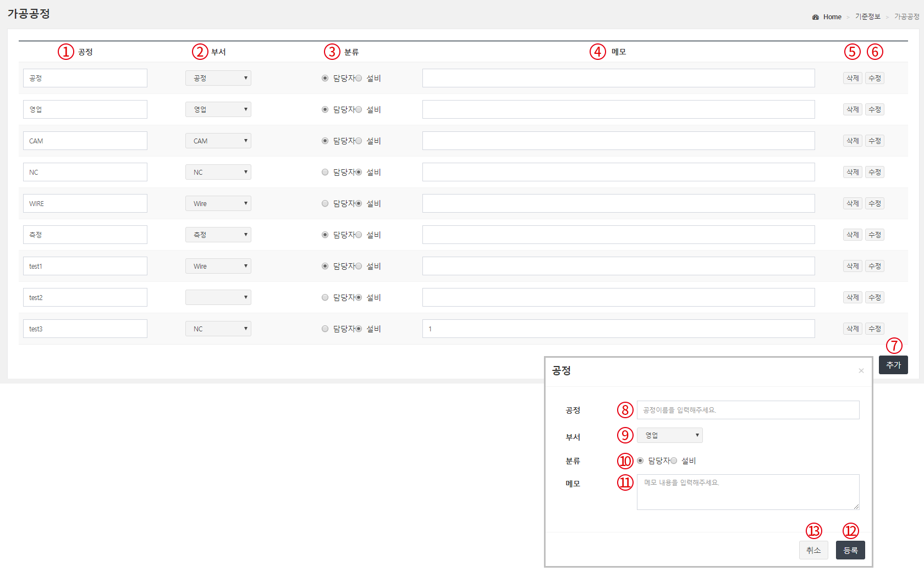Click 취소 to cancel the dialog
The width and height of the screenshot is (924, 588).
(x=813, y=551)
